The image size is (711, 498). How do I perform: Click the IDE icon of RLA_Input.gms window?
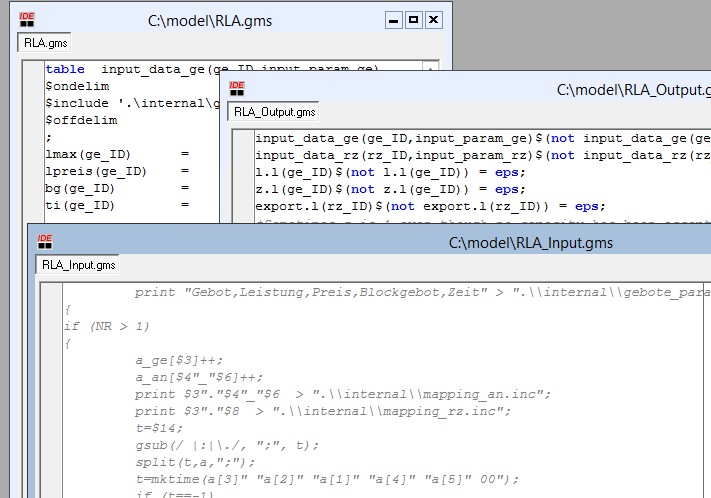pyautogui.click(x=45, y=242)
